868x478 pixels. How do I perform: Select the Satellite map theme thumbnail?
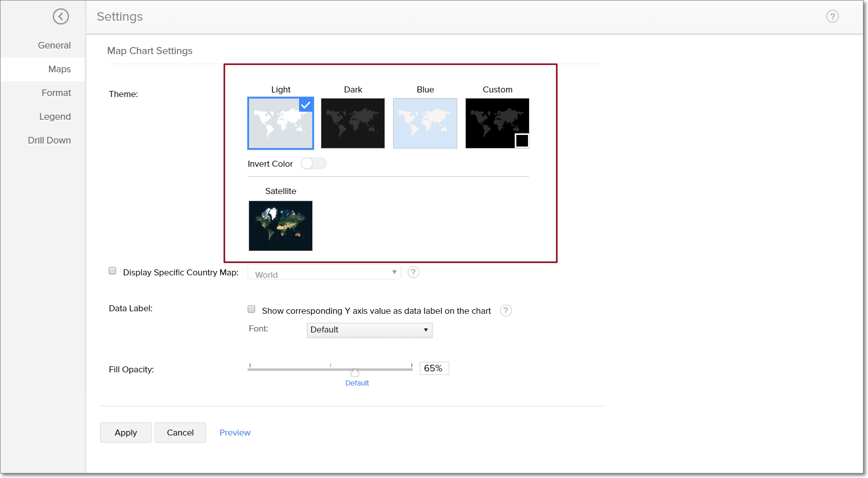tap(280, 226)
